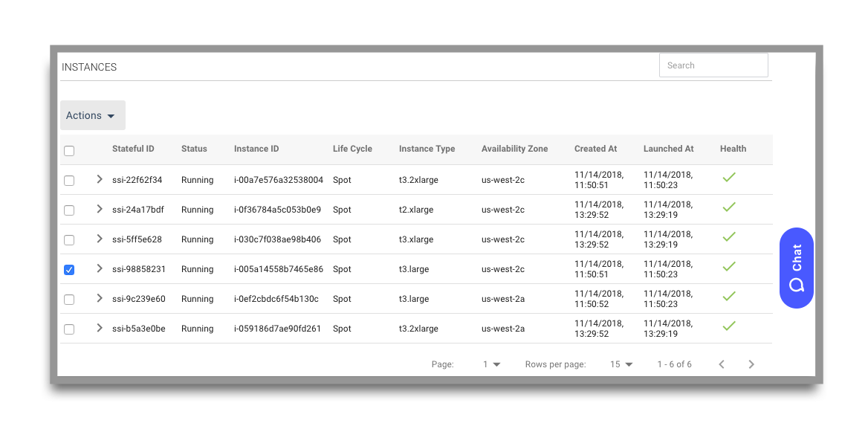Image resolution: width=868 pixels, height=429 pixels.
Task: Click the Search input field
Action: tap(713, 65)
